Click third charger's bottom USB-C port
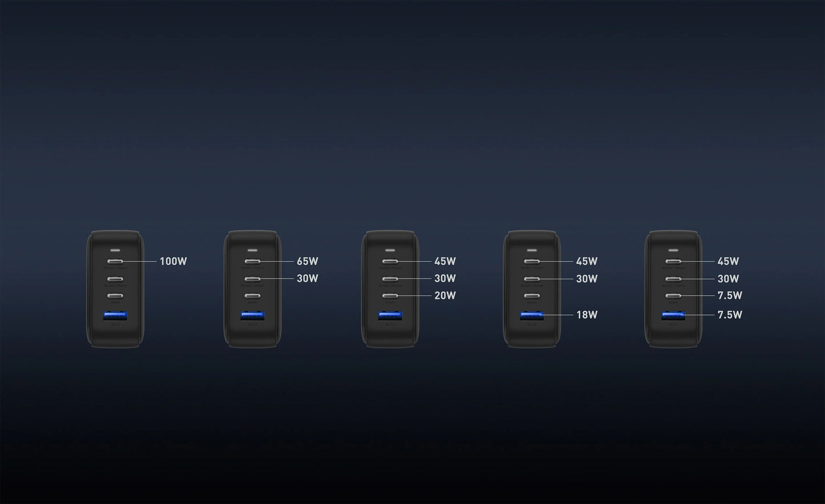Screen dimensions: 825x504 (x=390, y=296)
